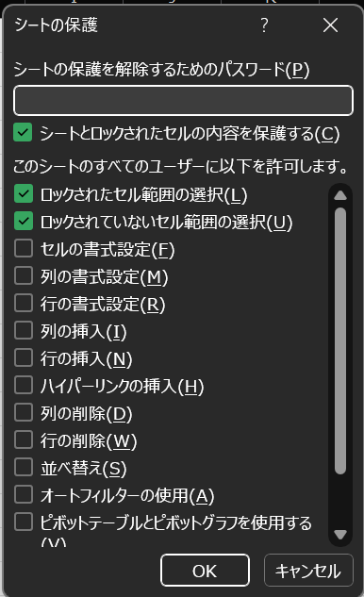Viewport: 364px width, 597px height.
Task: Click the OK button
Action: (205, 571)
